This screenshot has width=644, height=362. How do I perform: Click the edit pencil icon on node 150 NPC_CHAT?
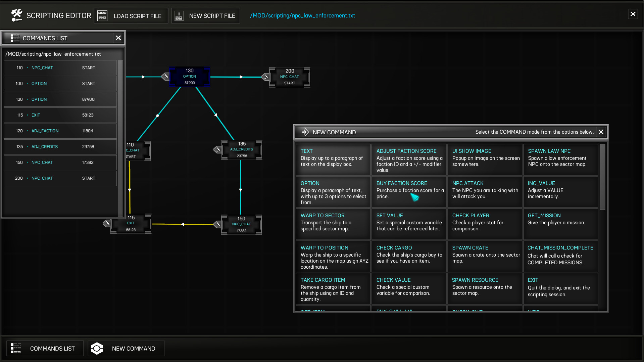[x=217, y=224]
